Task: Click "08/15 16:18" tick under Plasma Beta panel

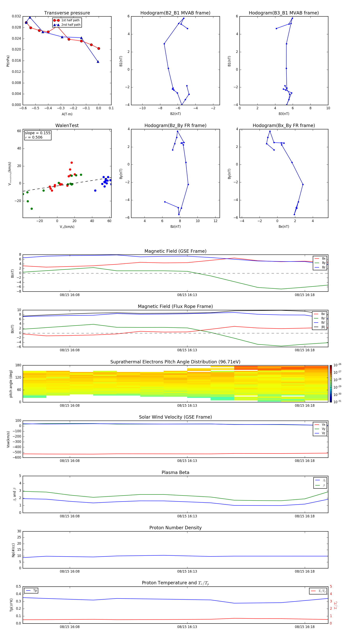Action: (x=305, y=516)
